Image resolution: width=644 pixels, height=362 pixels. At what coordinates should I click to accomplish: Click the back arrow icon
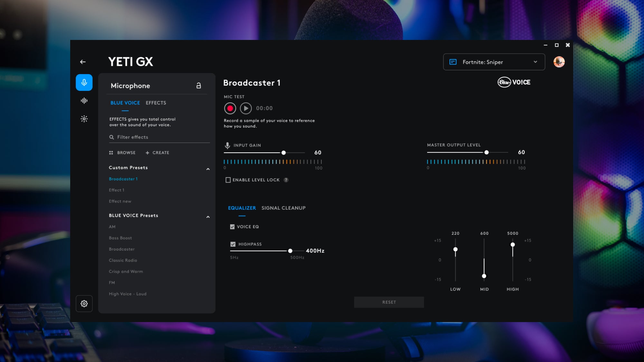[83, 62]
